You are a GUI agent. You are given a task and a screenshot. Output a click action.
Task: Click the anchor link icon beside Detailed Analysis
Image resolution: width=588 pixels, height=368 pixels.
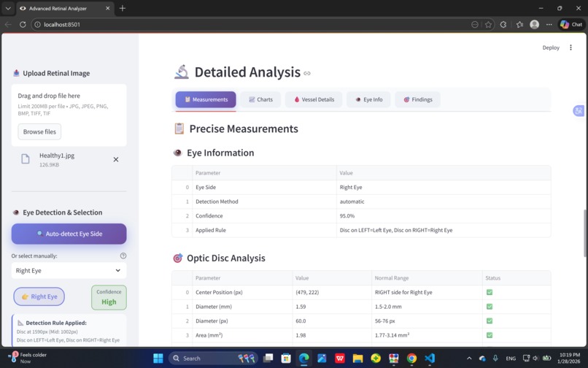click(x=307, y=73)
